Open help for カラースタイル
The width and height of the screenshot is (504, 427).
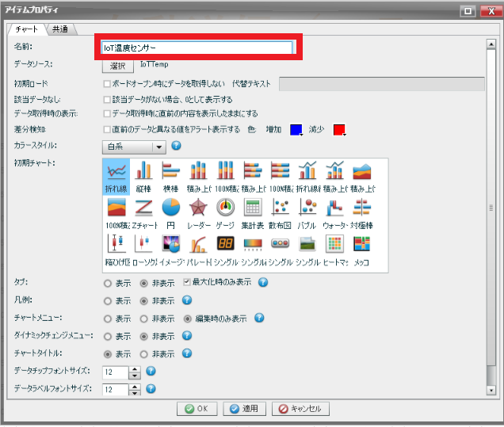pos(176,146)
